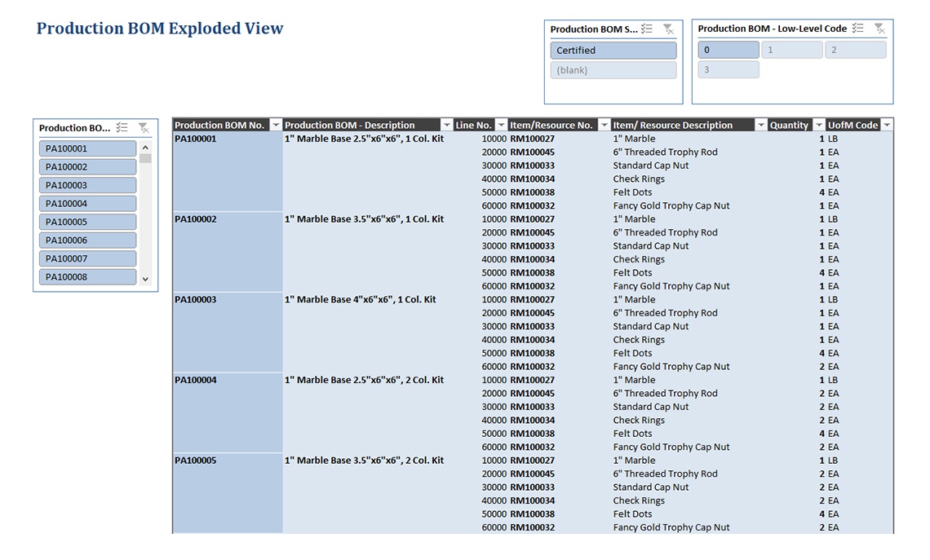Screen dimensions: 930x560
Task: Select PA100003 cell in table
Action: point(196,300)
